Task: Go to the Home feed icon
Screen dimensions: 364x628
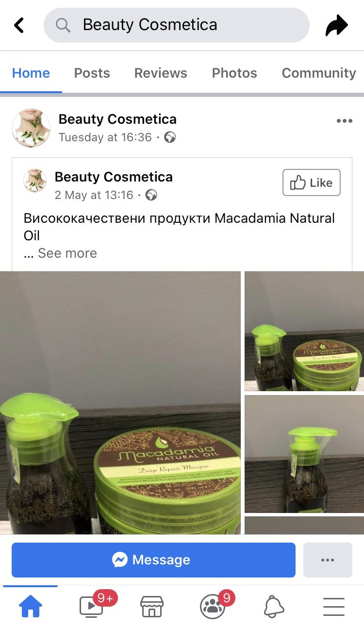Action: point(31,607)
